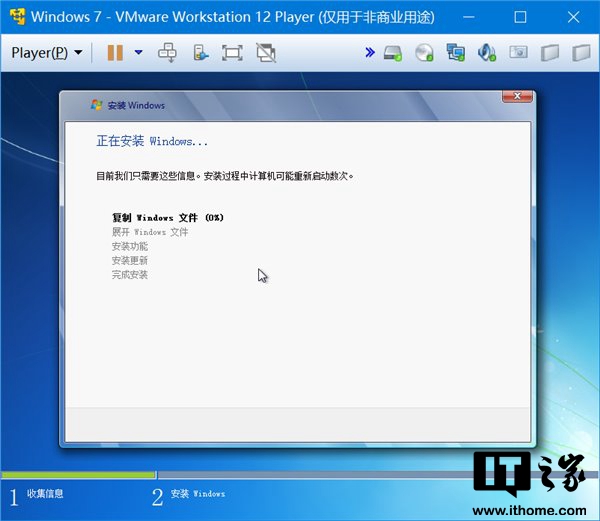This screenshot has width=600, height=521.
Task: Click the camera-shaped device icon
Action: click(518, 52)
